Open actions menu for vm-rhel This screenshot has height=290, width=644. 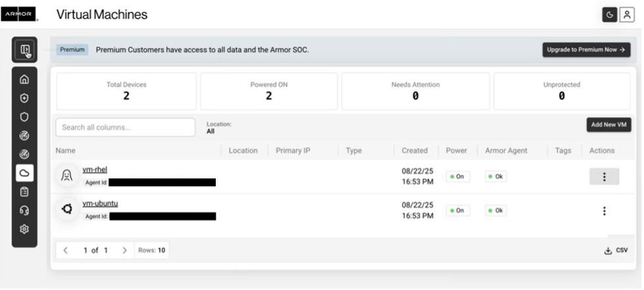[x=604, y=176]
